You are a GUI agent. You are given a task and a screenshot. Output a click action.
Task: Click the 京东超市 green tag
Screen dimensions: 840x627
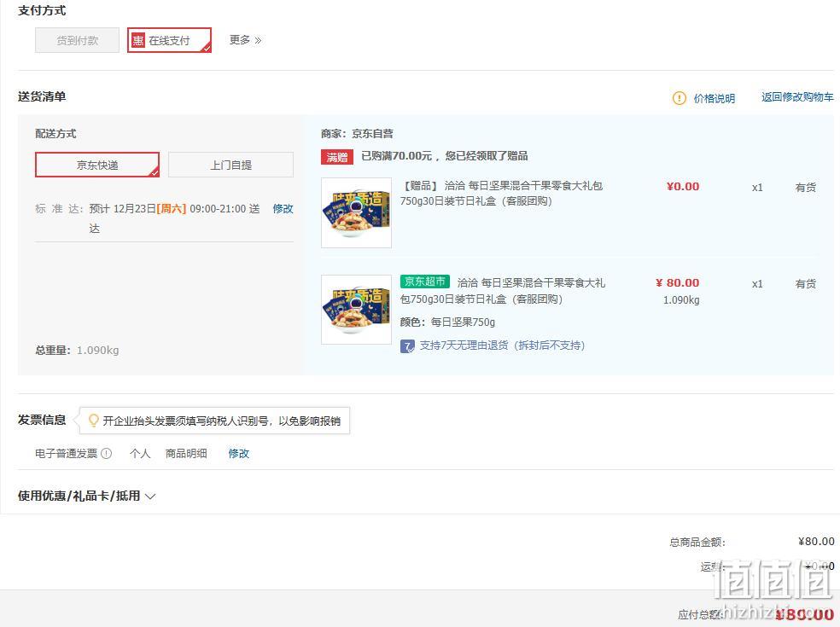(425, 282)
